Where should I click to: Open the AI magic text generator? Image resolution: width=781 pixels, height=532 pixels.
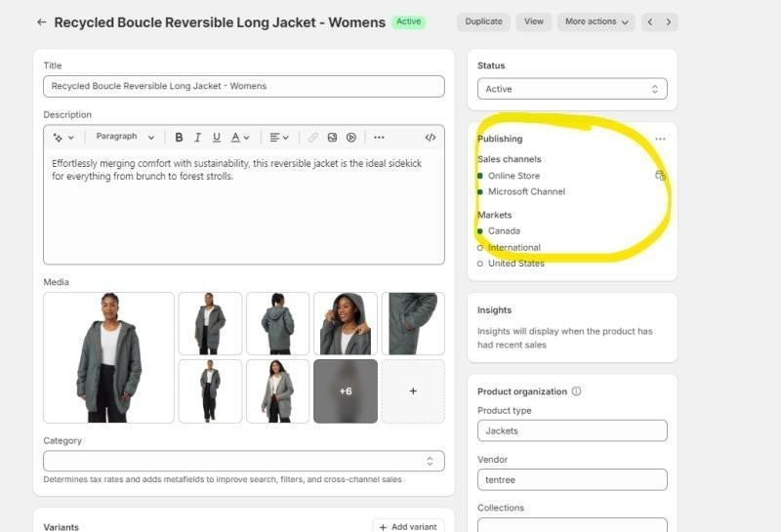[x=63, y=138]
